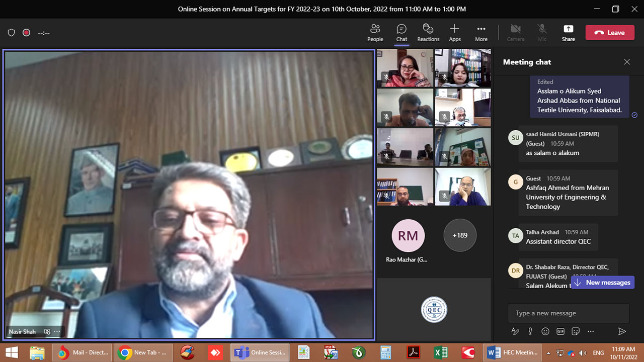Screen dimensions: 644x362
Task: Open the sticker picker in chat
Action: [576, 331]
